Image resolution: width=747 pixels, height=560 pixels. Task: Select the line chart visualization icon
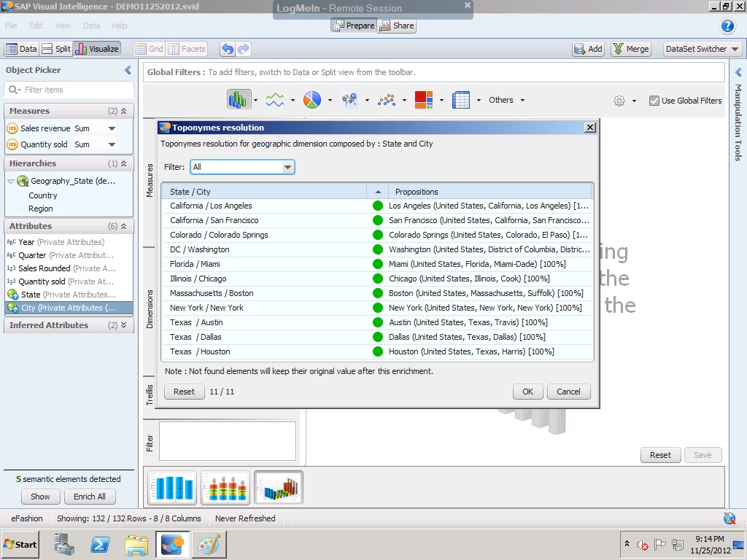[275, 100]
